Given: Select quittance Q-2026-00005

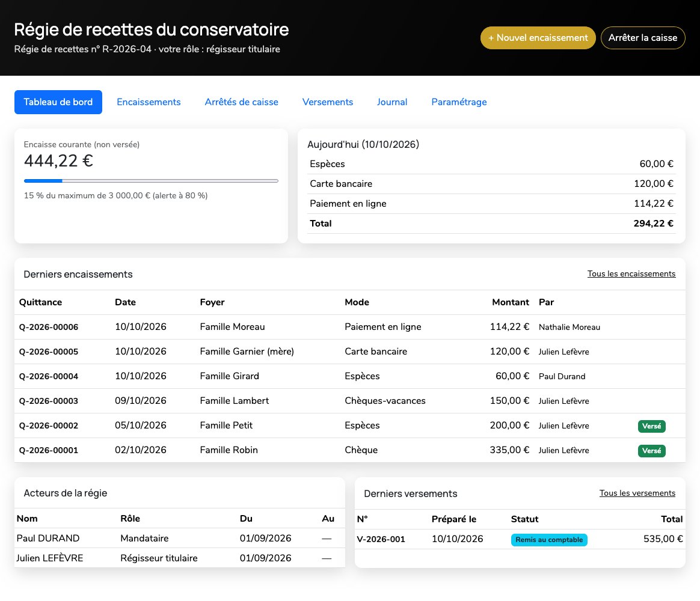Looking at the screenshot, I should pos(48,352).
